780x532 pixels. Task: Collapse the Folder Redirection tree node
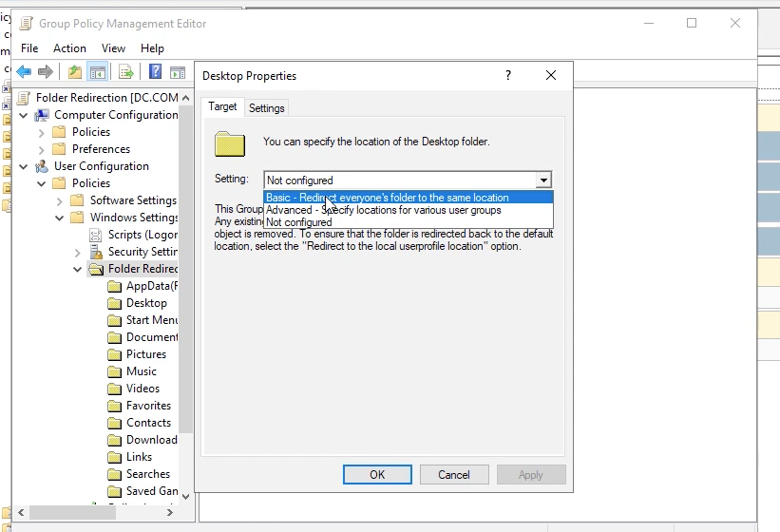tap(77, 269)
